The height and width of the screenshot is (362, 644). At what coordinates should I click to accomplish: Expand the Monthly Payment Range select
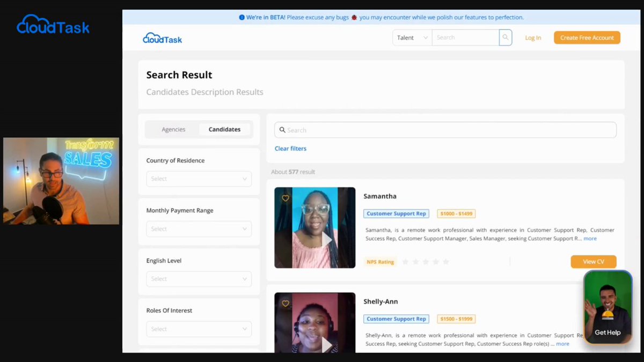coord(199,228)
